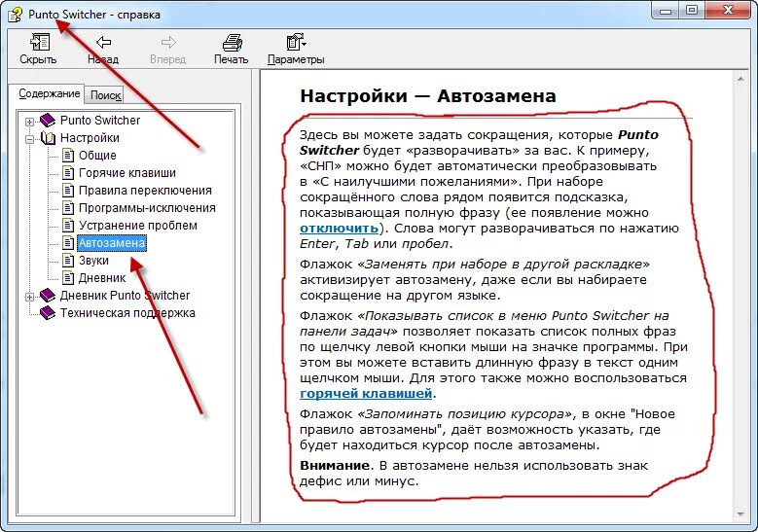Click the Настройки — Автозамена heading
The image size is (758, 532).
[428, 95]
